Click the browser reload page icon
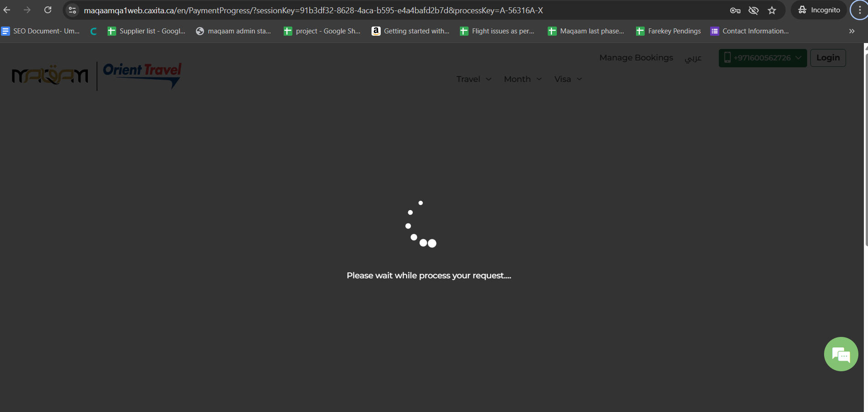The image size is (868, 412). click(48, 10)
